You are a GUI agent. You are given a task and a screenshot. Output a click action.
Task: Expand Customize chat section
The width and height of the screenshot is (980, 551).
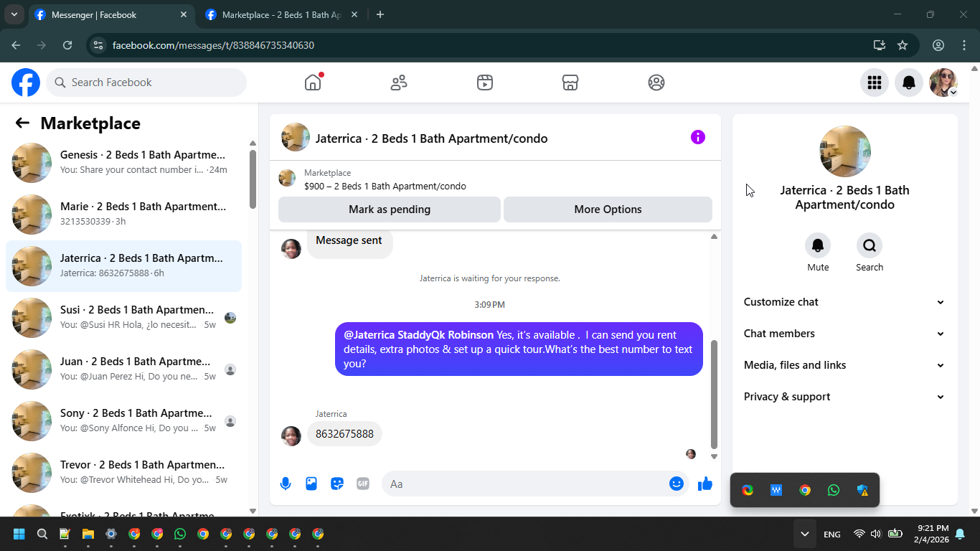(x=844, y=302)
